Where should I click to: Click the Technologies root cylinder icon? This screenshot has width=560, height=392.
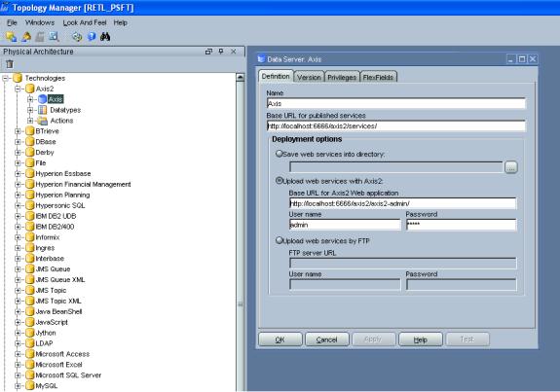click(x=18, y=78)
